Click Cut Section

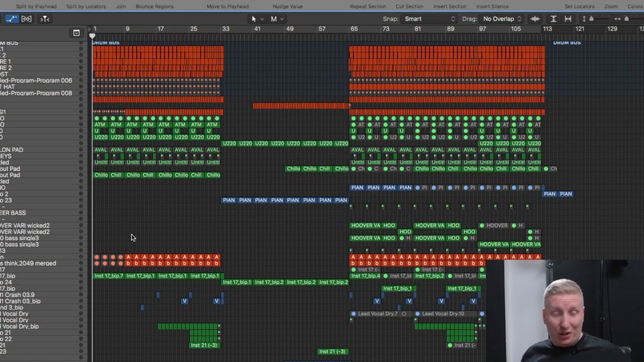409,7
